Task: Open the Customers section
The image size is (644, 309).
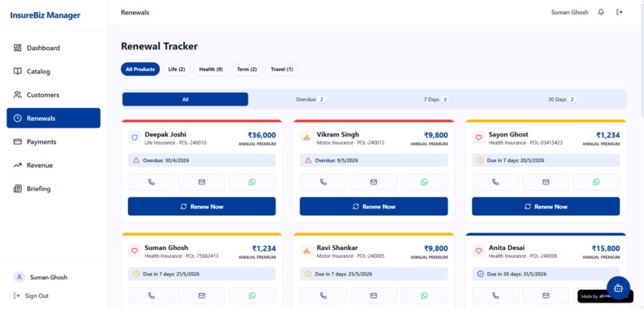Action: [54, 95]
